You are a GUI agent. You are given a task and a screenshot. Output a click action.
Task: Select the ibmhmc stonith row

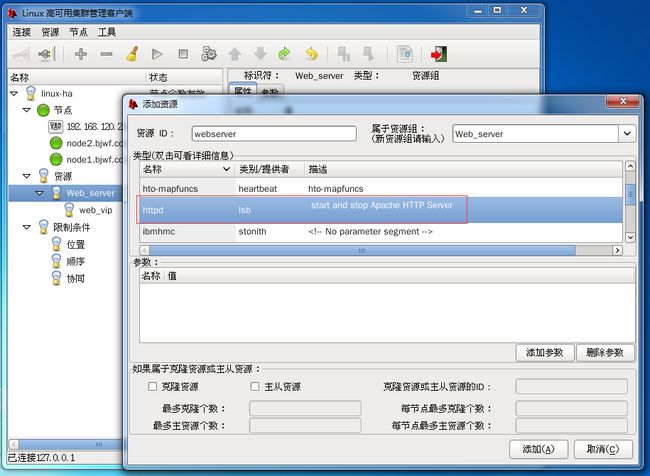coord(381,232)
